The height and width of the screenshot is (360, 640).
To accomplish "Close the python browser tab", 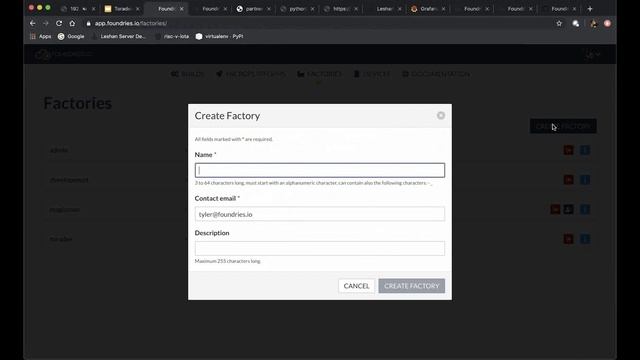I will click(313, 9).
